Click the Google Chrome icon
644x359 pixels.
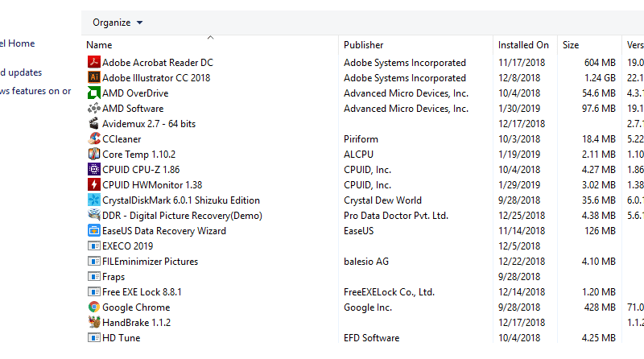(x=93, y=307)
